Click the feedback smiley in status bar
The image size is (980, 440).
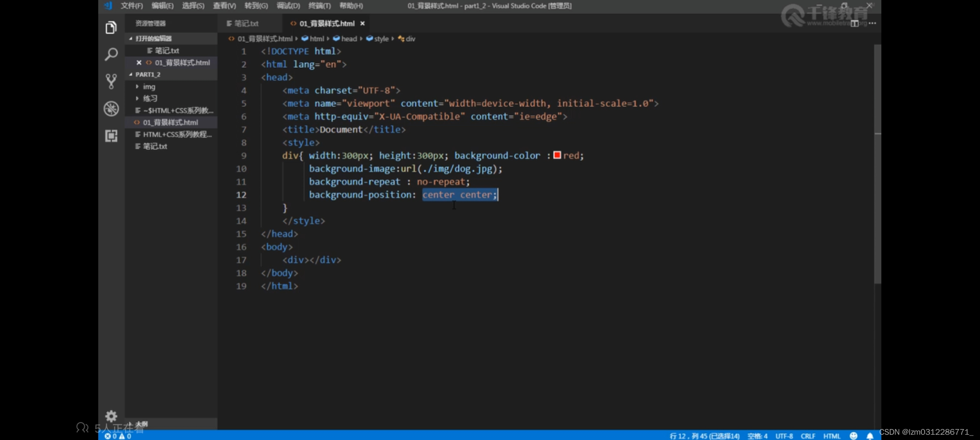click(x=854, y=436)
